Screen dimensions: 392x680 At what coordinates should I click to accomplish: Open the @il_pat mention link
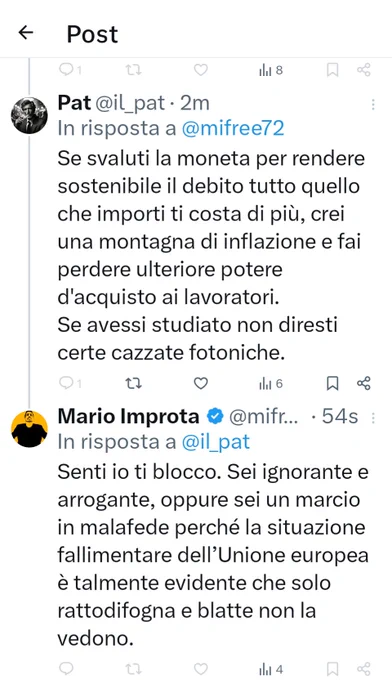coord(216,442)
